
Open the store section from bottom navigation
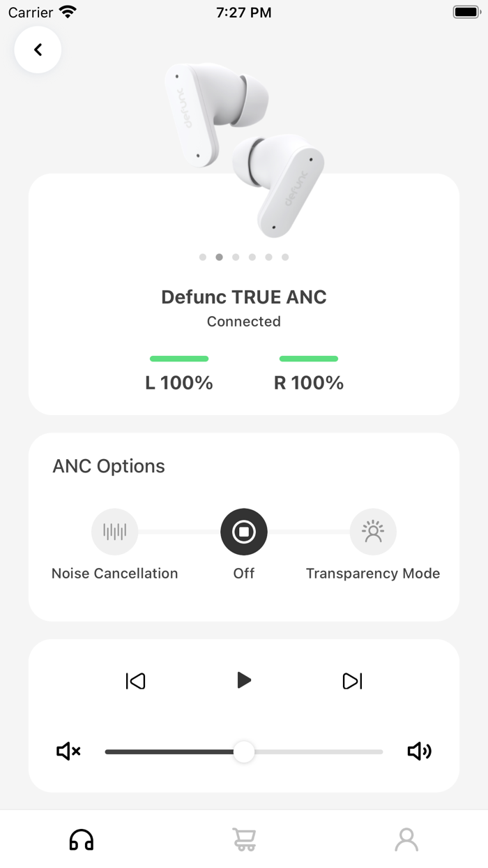click(243, 839)
